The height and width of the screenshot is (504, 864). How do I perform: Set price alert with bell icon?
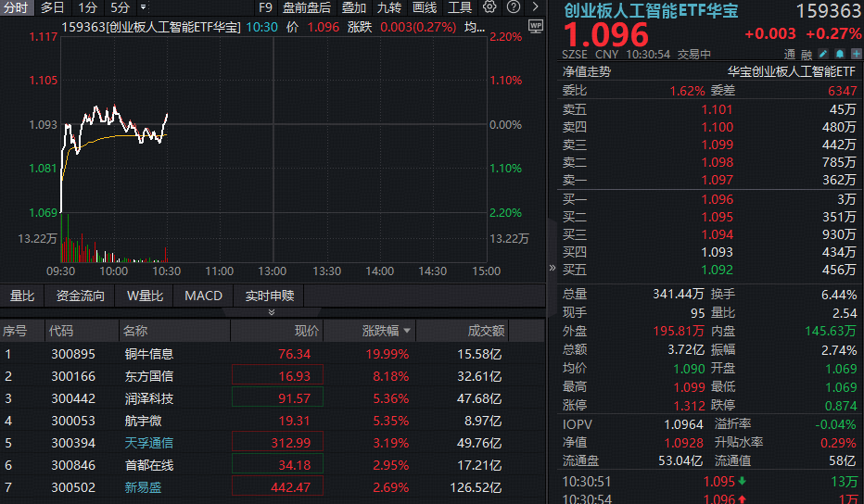(x=838, y=54)
